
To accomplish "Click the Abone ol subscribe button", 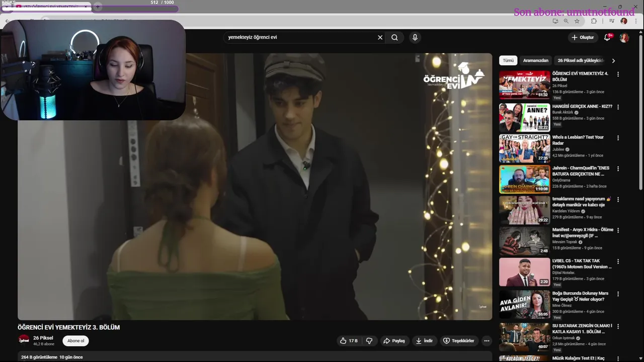I will pyautogui.click(x=76, y=341).
